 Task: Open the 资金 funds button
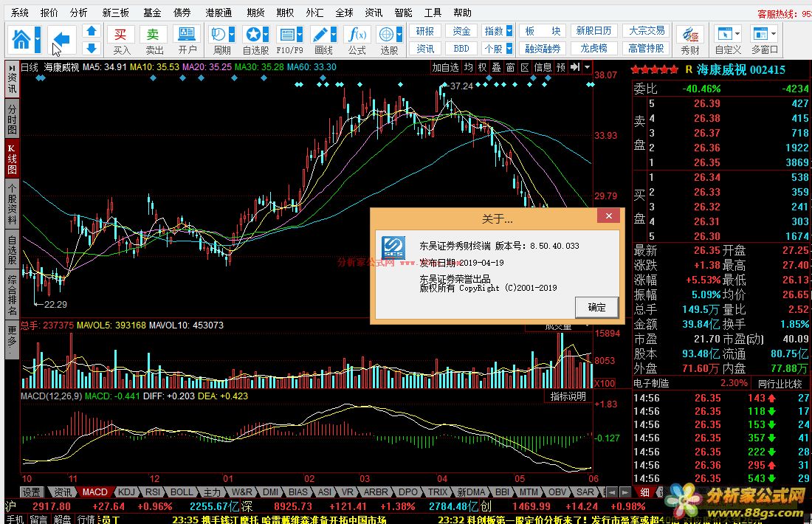461,31
